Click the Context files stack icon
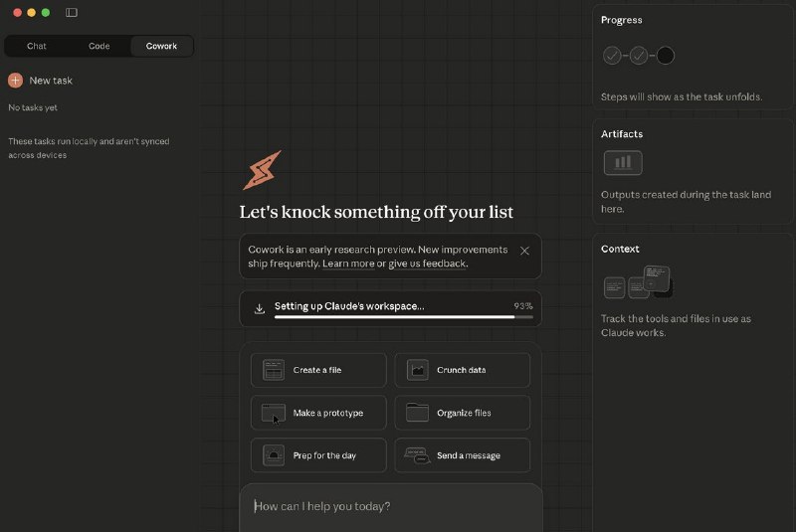Screen dimensions: 796x532 pyautogui.click(x=637, y=282)
